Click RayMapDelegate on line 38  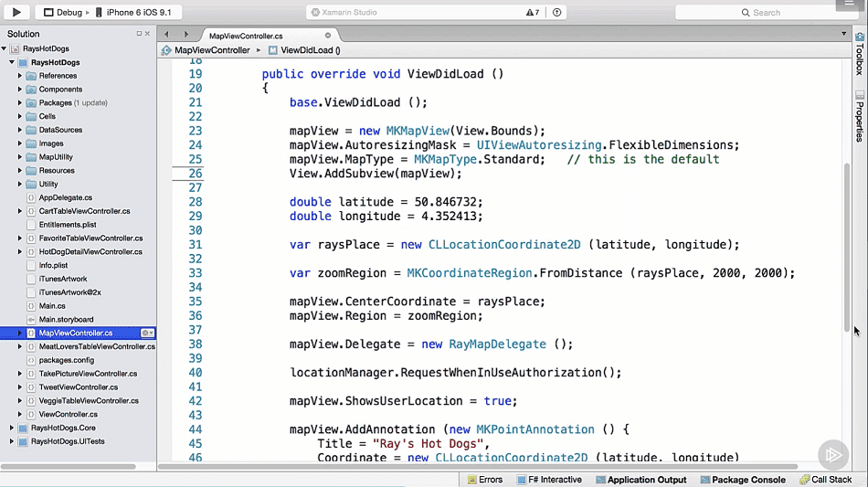coord(498,344)
